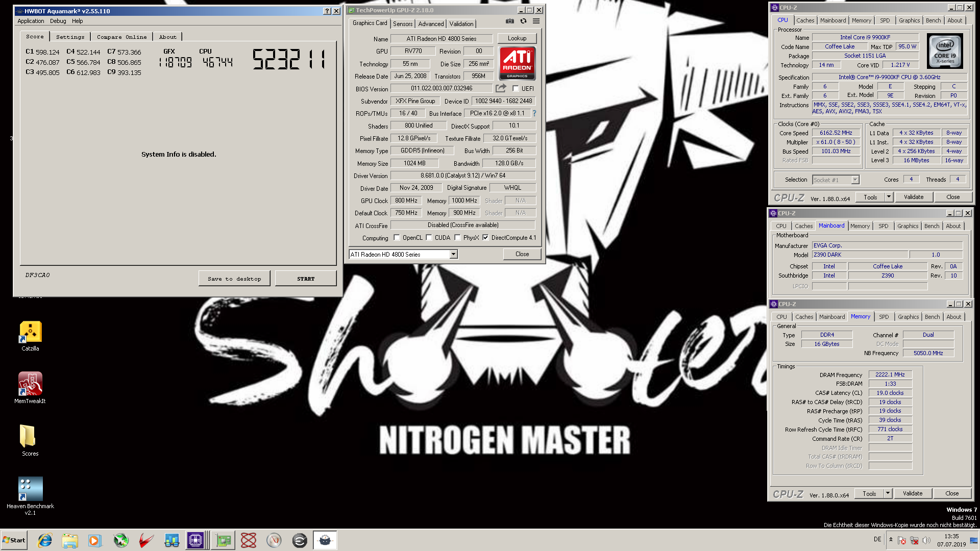This screenshot has height=551, width=980.
Task: Click the volume speaker tray icon
Action: 926,540
